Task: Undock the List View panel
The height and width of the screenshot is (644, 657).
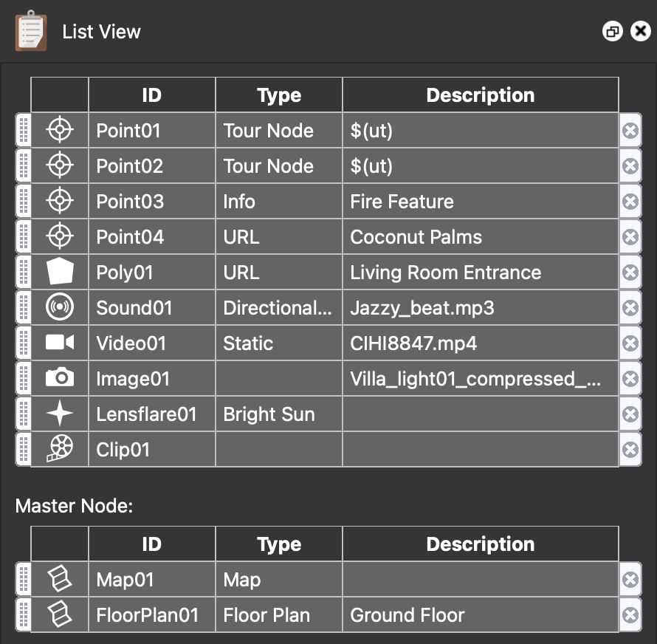Action: (x=612, y=32)
